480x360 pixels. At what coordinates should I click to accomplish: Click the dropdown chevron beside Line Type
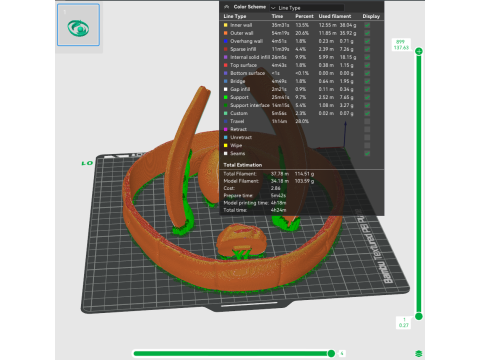click(x=273, y=8)
